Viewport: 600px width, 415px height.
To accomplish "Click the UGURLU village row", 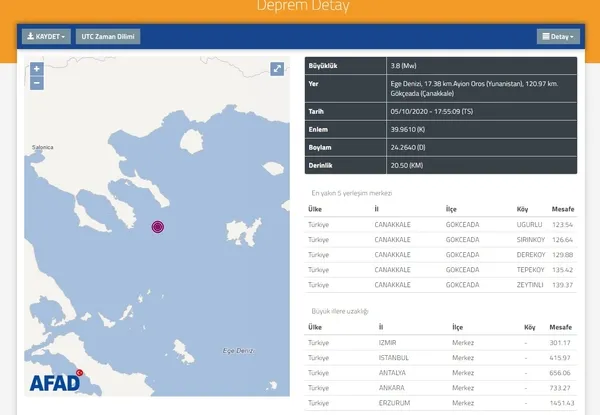I will click(441, 225).
